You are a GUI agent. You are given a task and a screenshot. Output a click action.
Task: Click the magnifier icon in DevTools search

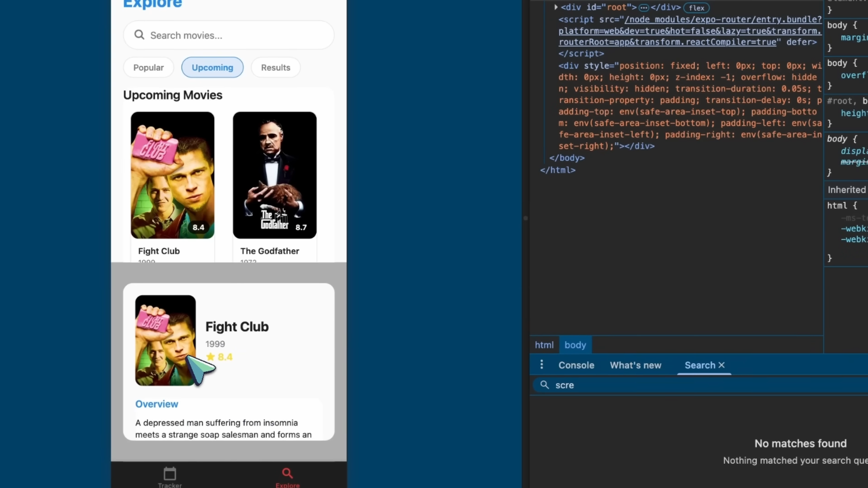(x=545, y=385)
